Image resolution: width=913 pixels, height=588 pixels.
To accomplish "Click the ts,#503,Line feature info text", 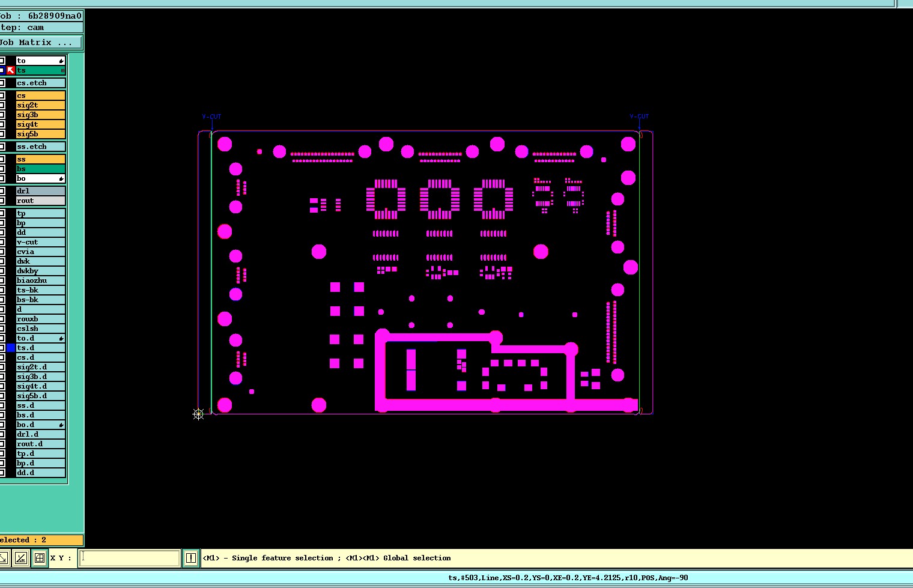I will pos(568,578).
